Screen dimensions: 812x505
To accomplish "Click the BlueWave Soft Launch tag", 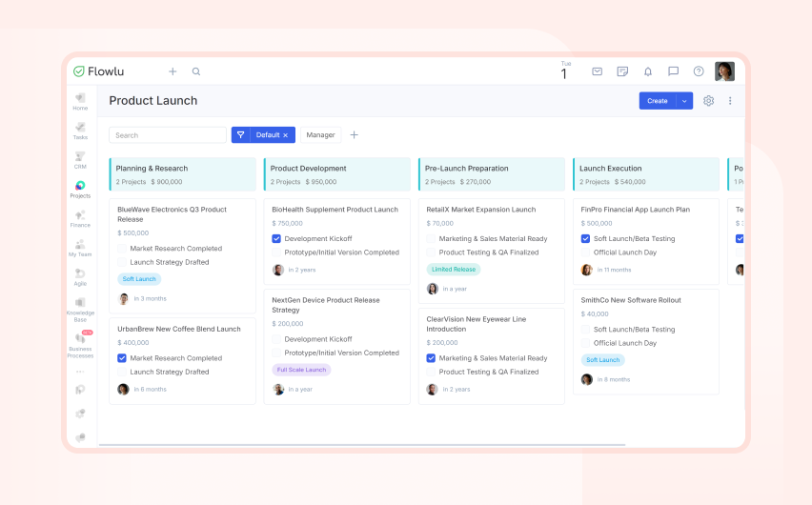I will point(139,279).
